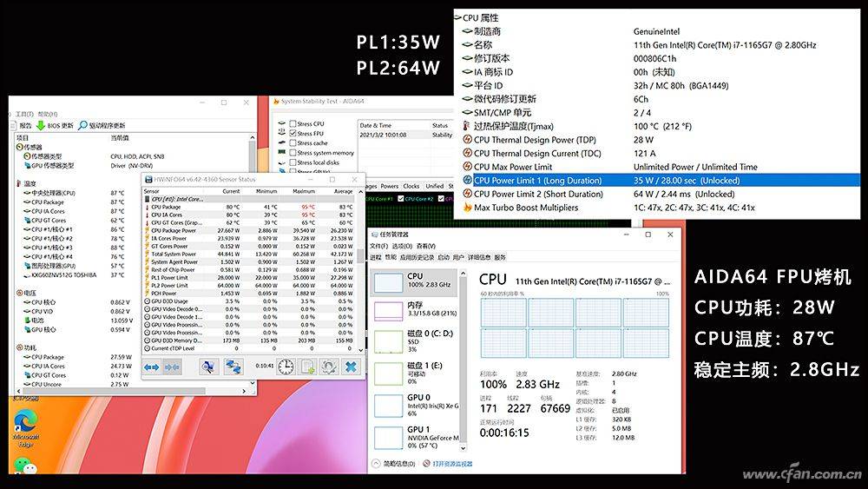The width and height of the screenshot is (868, 489).
Task: Expand the 简略信息 chevron in Task Manager
Action: point(377,464)
